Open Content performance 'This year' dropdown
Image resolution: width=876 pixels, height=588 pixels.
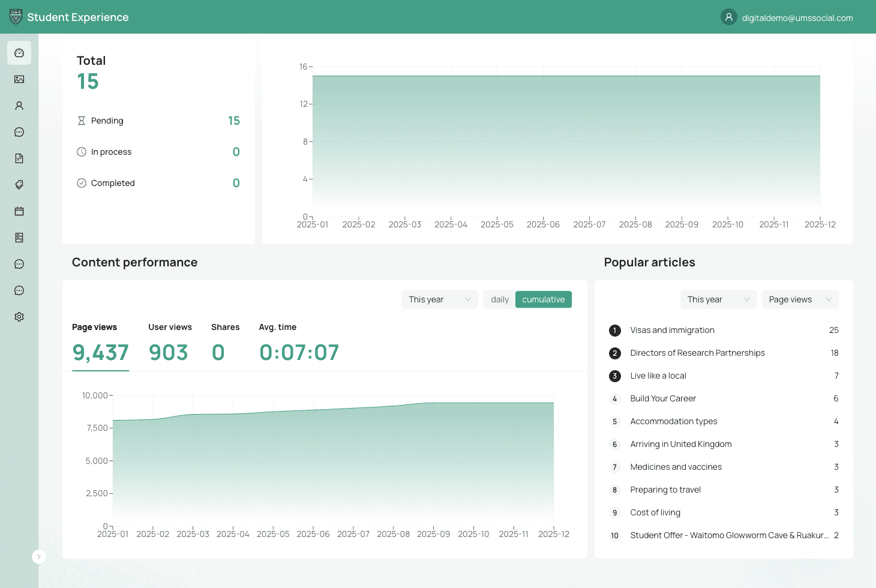point(439,299)
